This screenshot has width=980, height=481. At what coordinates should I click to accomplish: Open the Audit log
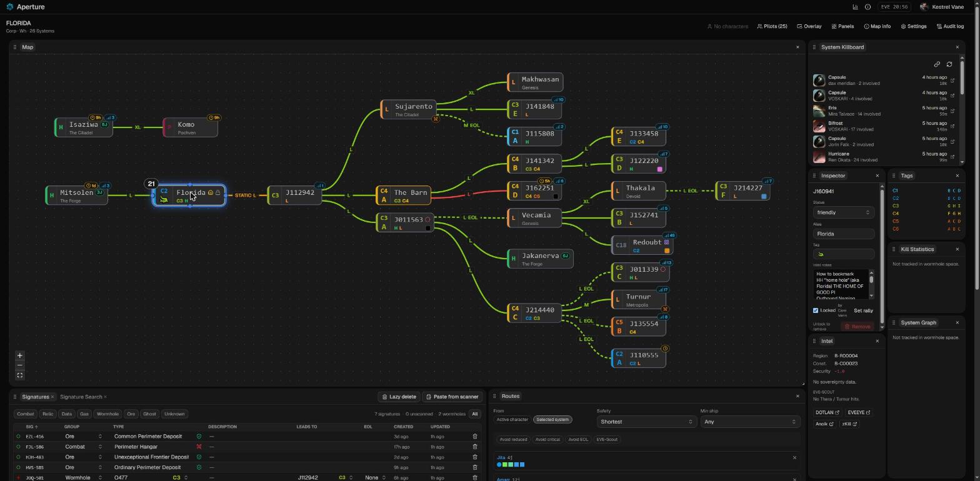pos(950,26)
